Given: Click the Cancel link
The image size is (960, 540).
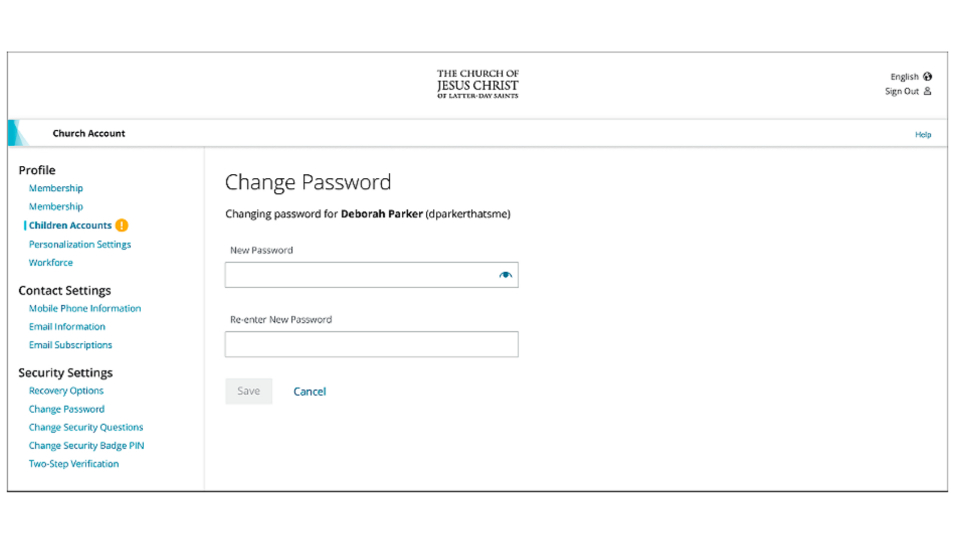Looking at the screenshot, I should point(309,392).
